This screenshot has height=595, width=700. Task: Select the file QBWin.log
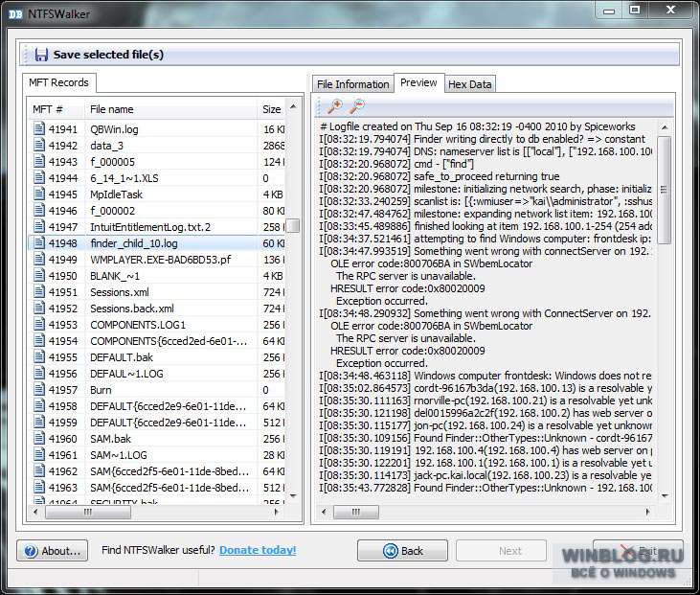click(114, 129)
